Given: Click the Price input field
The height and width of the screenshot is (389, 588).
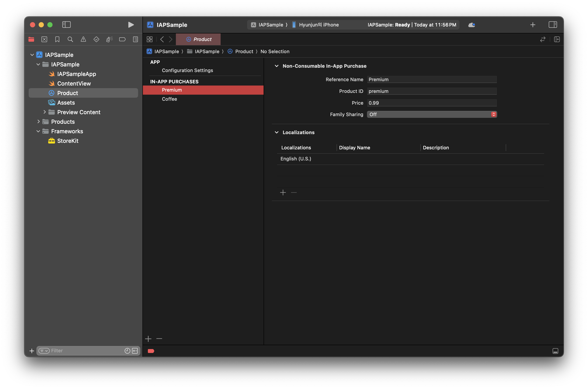Looking at the screenshot, I should point(432,103).
